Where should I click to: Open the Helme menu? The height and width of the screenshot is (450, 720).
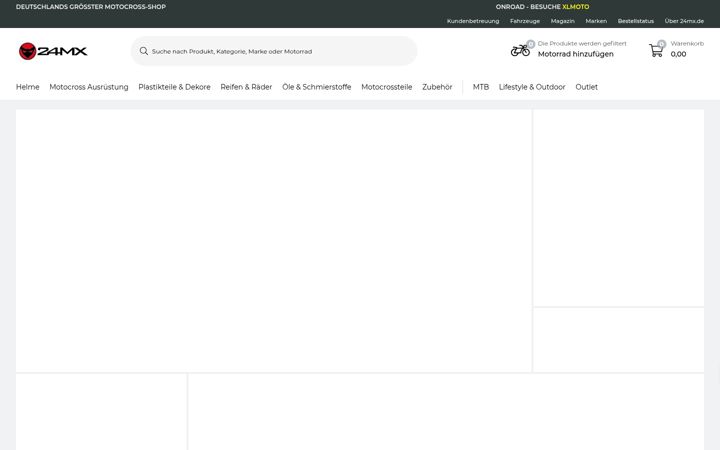pos(28,87)
